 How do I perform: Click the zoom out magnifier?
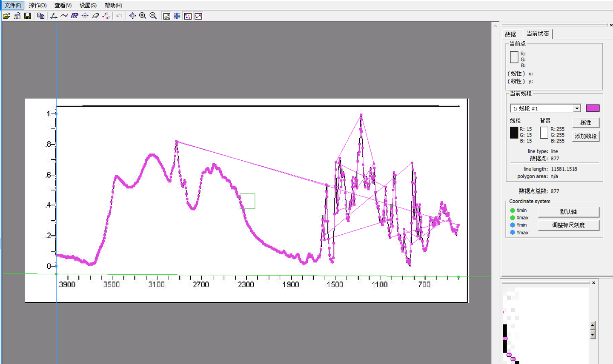[153, 16]
